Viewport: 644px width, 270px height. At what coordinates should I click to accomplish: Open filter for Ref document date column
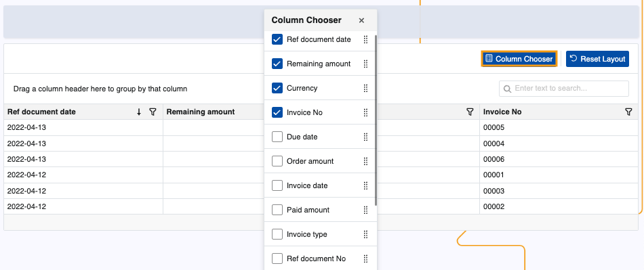tap(153, 112)
